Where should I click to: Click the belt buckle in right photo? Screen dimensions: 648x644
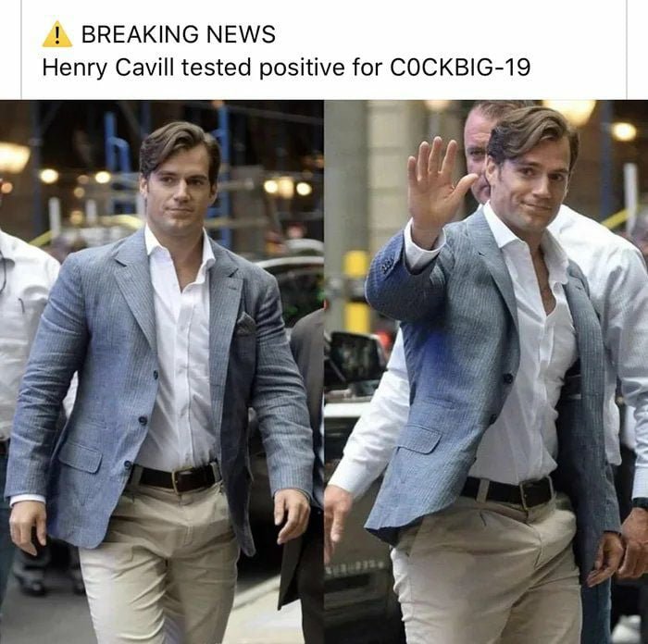coord(526,493)
